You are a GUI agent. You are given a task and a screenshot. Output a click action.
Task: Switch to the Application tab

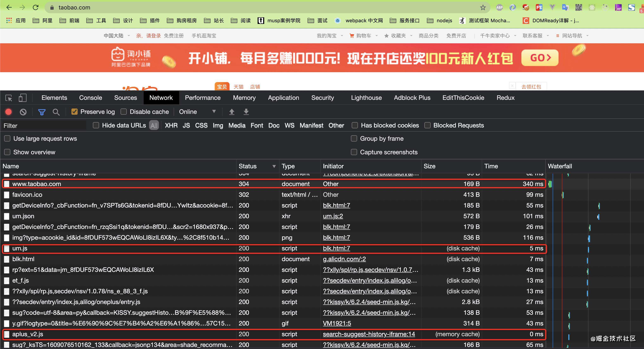283,98
